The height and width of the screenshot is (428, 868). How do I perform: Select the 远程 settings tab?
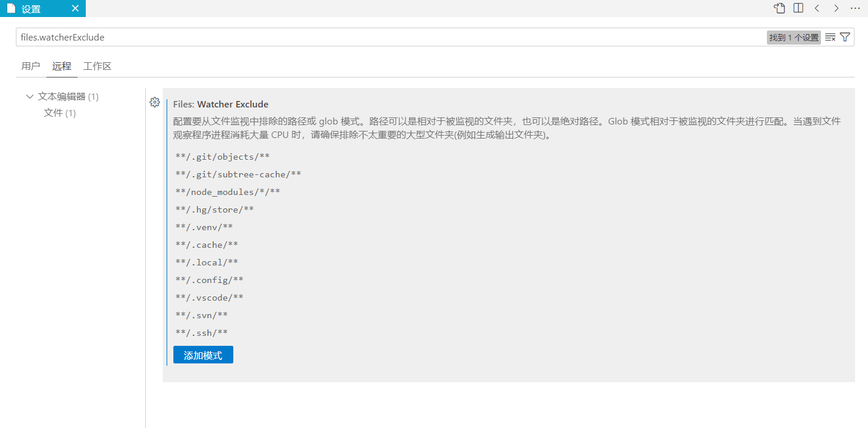coord(62,66)
